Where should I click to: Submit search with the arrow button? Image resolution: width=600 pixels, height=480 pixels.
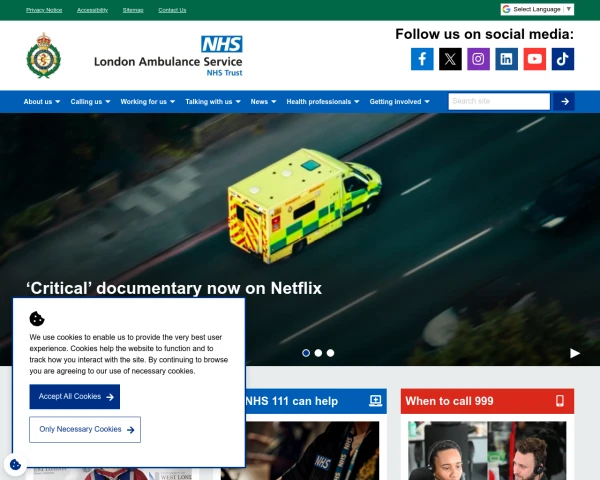click(564, 101)
